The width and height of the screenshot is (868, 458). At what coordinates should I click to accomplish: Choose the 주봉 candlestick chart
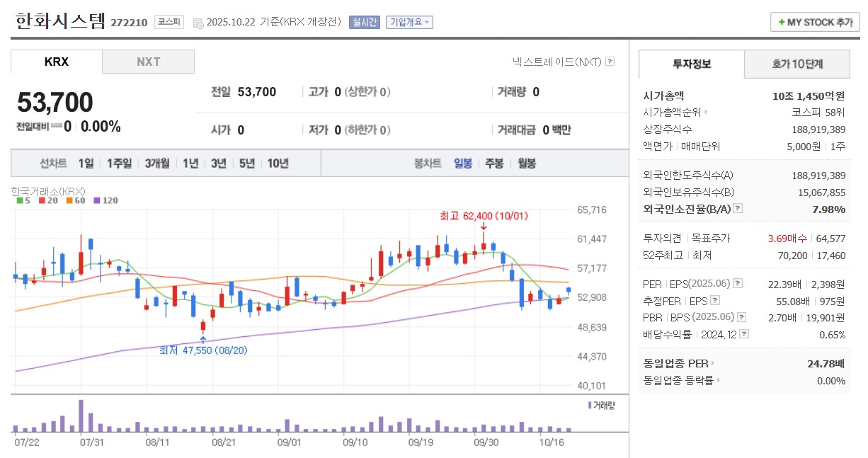point(494,164)
